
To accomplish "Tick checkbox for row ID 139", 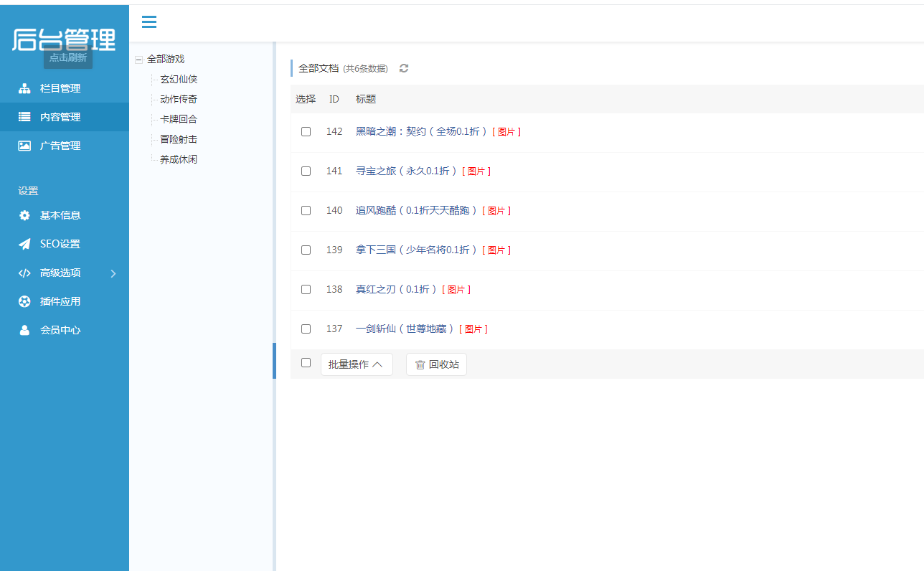I will coord(306,250).
